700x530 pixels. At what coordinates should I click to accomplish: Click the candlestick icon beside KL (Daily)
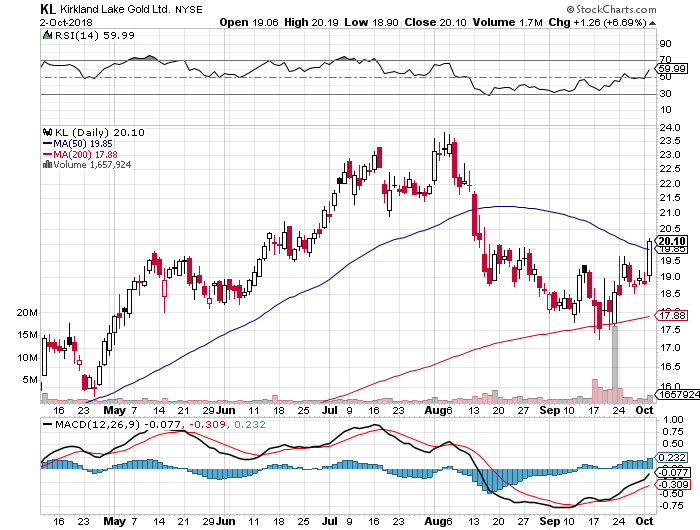pos(47,132)
